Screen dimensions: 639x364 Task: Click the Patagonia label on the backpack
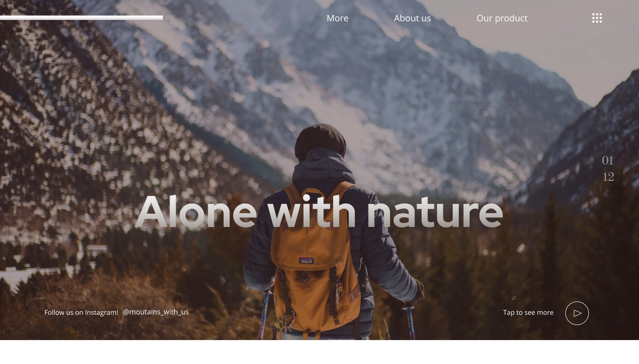click(x=306, y=261)
